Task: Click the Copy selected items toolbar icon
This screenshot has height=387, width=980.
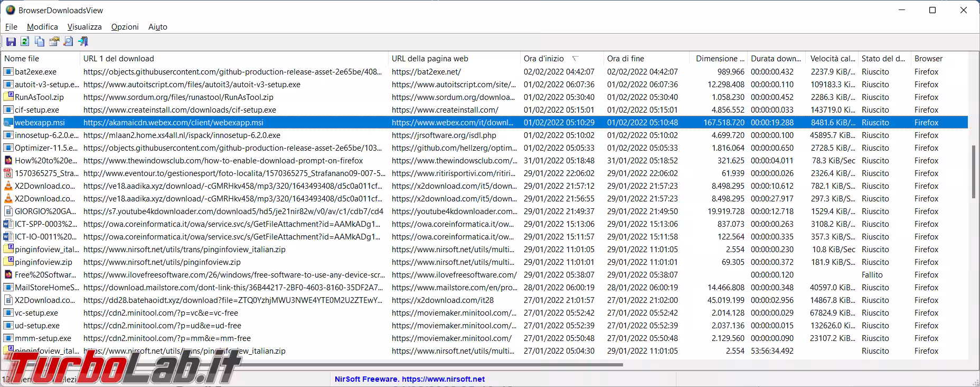Action: point(40,42)
